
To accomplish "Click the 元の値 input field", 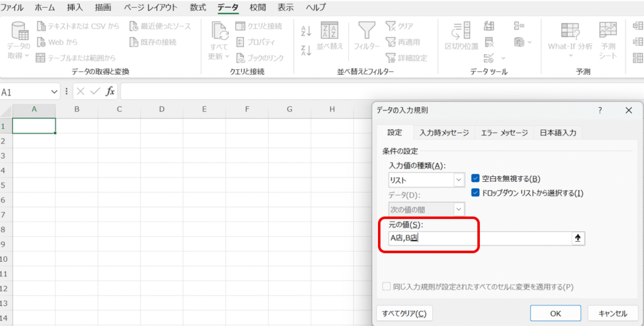I will [478, 238].
